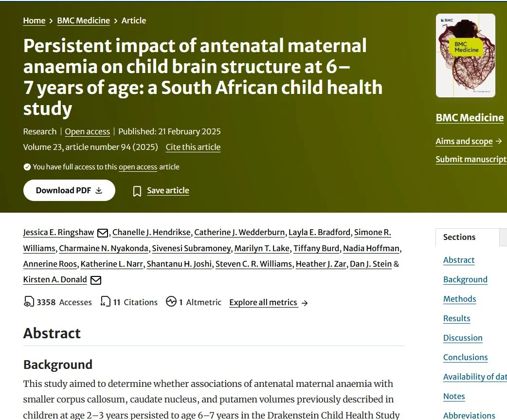Jump to the Methods section
This screenshot has width=507, height=420.
[459, 299]
